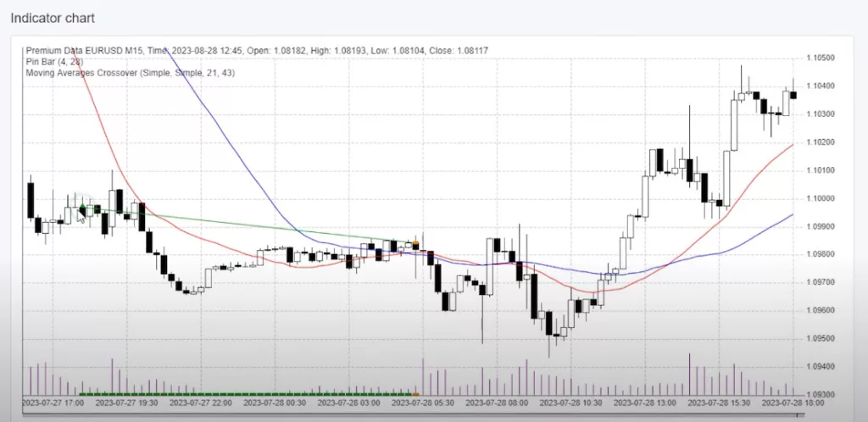Screen dimensions: 868x422
Task: Click the green position strip along the time axis
Action: click(246, 393)
